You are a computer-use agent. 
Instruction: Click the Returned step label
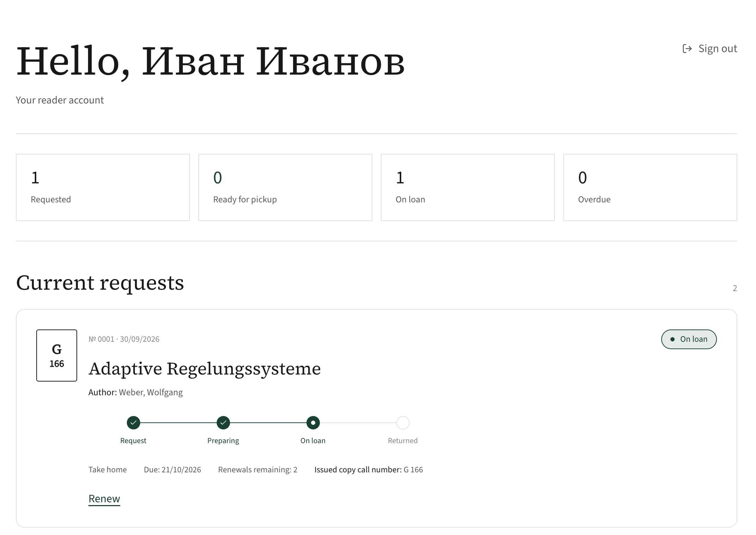coord(403,441)
